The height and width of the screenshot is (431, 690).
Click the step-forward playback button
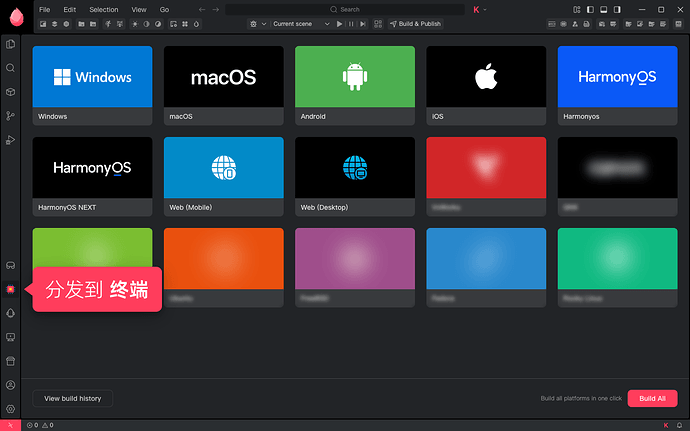(x=363, y=24)
